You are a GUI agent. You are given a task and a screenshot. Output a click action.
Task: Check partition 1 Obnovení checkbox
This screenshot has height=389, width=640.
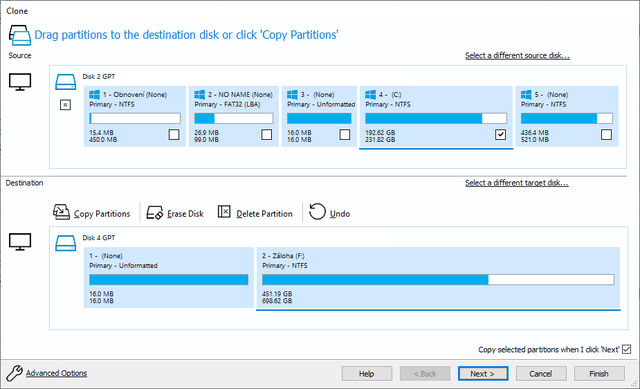pos(174,134)
